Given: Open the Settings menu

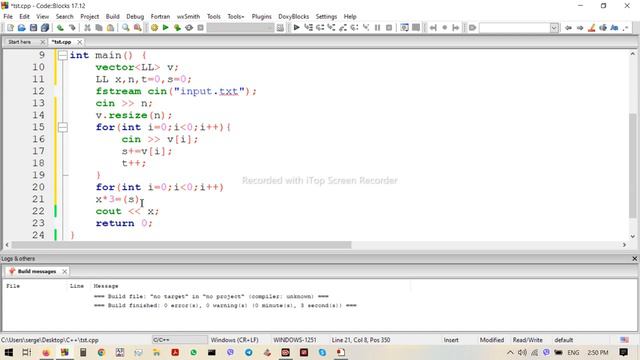Looking at the screenshot, I should [x=326, y=16].
